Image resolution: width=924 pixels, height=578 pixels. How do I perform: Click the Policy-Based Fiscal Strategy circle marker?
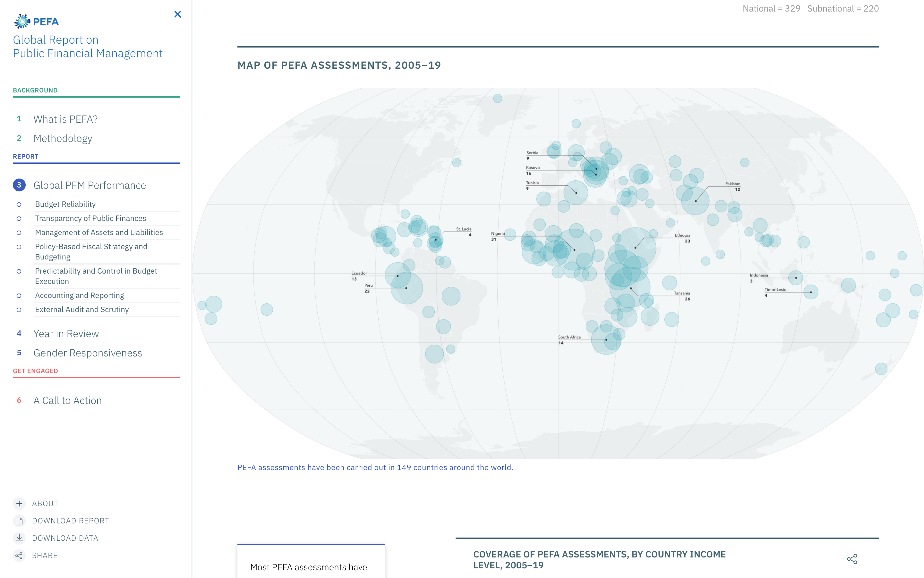click(x=19, y=247)
